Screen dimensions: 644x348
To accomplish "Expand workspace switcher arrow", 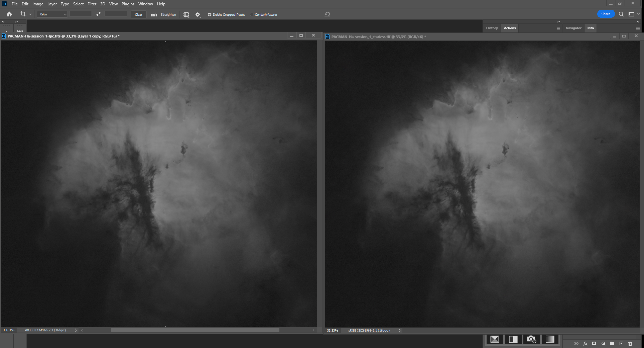I will [x=638, y=14].
